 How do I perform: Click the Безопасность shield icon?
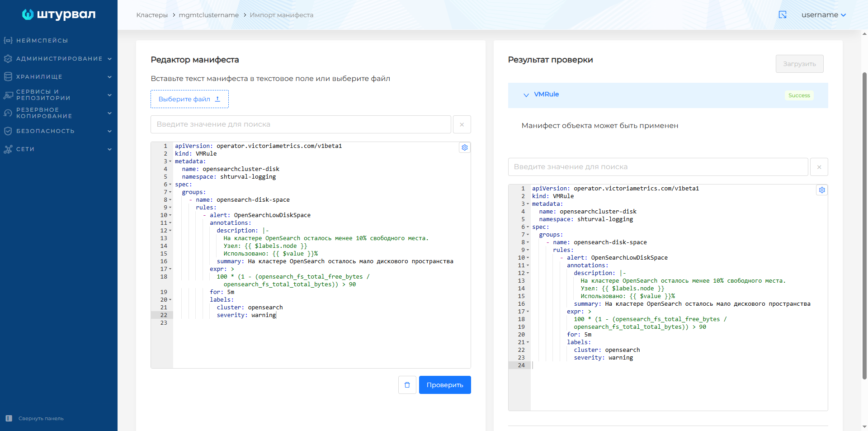(x=8, y=131)
